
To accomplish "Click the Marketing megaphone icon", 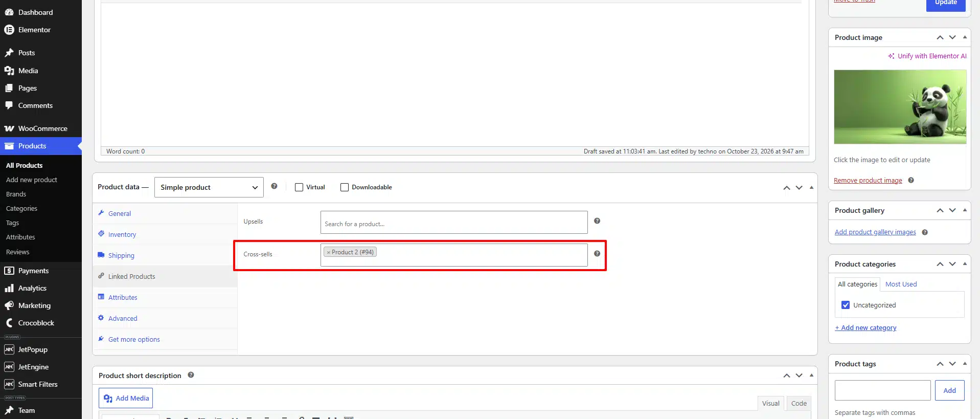I will tap(9, 305).
